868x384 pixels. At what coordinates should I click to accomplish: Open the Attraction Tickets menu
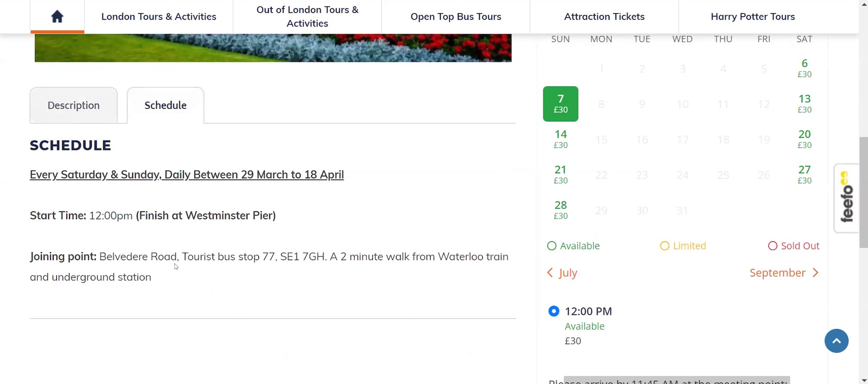tap(604, 17)
